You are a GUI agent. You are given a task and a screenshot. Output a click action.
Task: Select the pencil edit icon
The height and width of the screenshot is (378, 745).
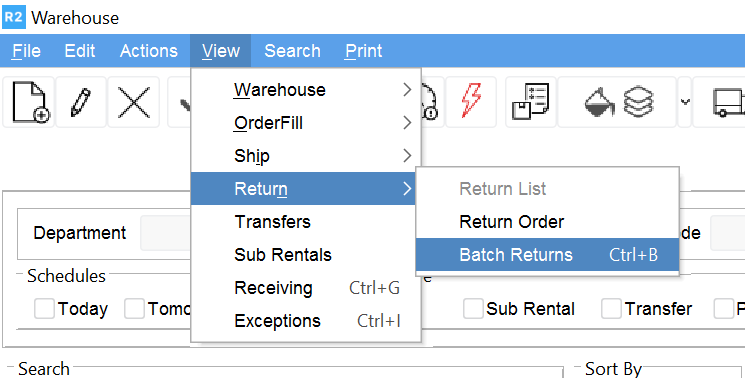[80, 102]
